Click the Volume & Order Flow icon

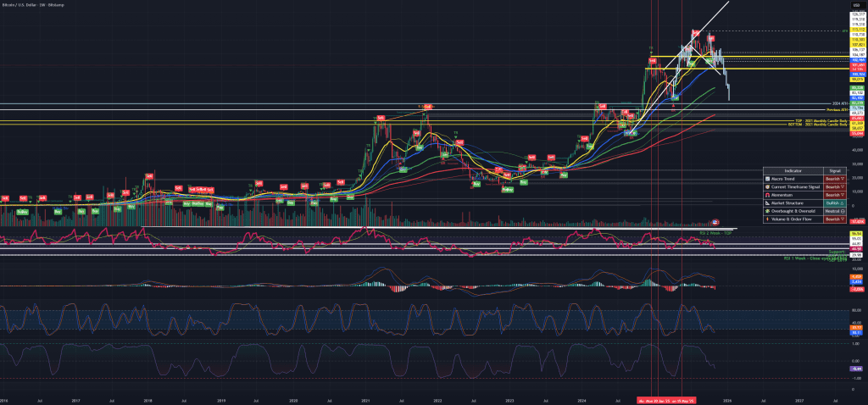click(767, 219)
